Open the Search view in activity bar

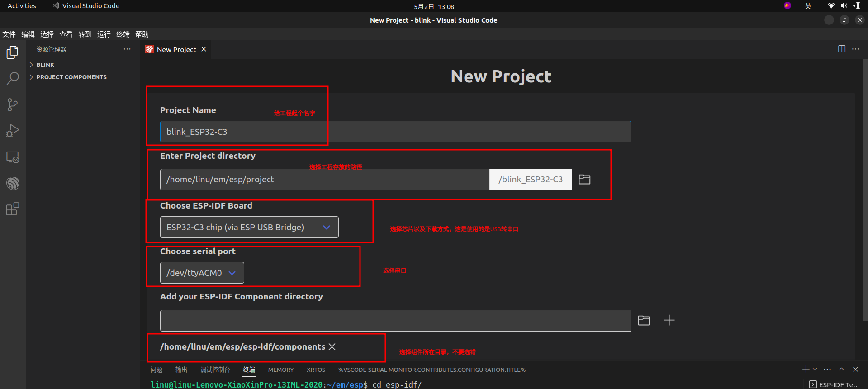click(x=13, y=79)
